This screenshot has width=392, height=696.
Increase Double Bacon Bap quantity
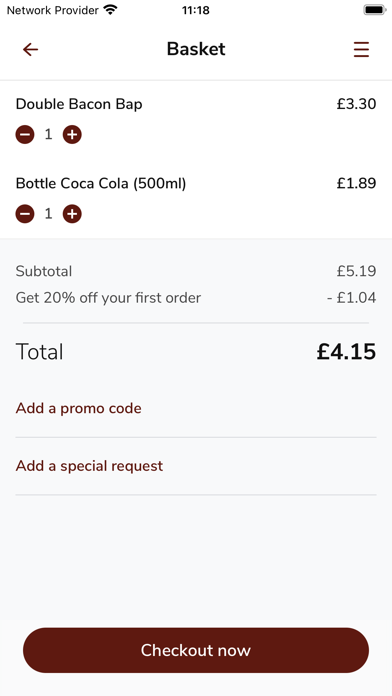click(72, 134)
